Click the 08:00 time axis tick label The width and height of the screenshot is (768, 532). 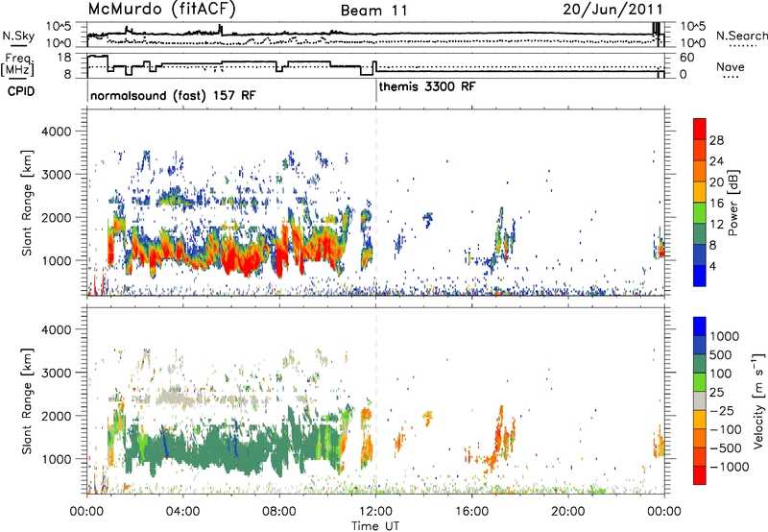click(279, 512)
